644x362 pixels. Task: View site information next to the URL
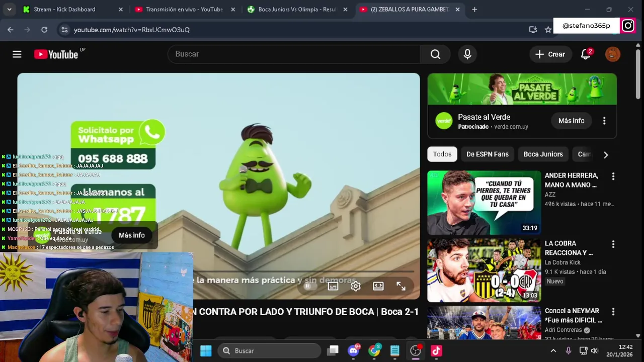(64, 30)
